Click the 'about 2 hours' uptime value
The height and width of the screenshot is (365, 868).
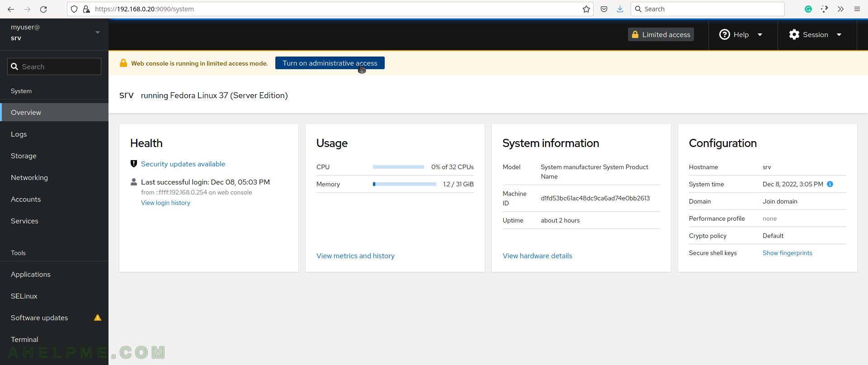[x=560, y=220]
